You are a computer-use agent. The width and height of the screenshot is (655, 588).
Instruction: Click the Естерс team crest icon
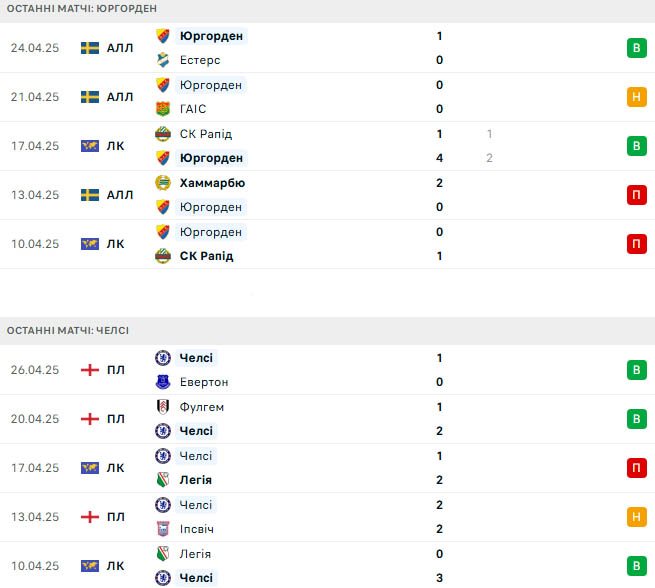[x=163, y=60]
